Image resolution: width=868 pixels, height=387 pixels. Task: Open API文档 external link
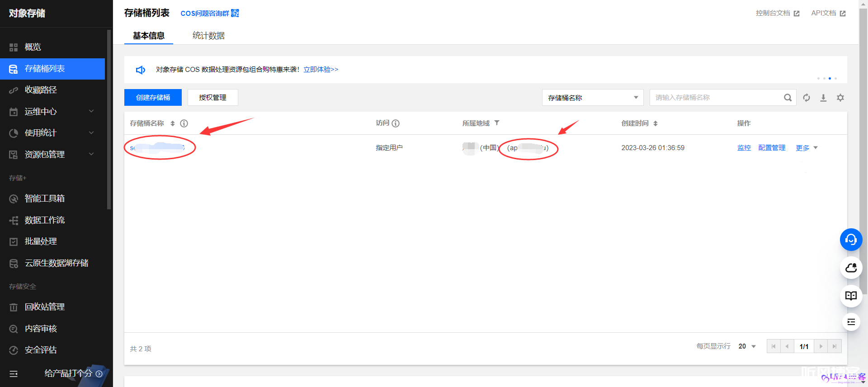828,13
